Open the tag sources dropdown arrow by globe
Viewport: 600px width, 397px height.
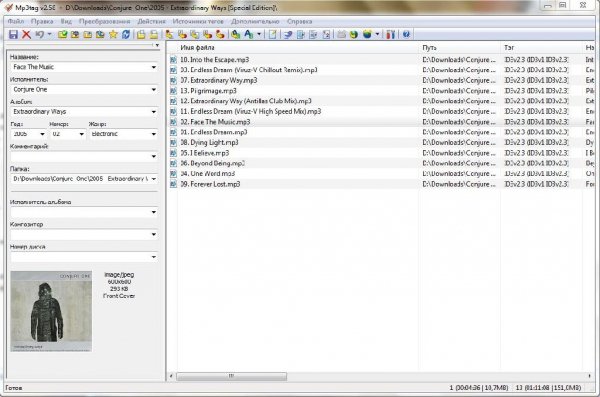[377, 35]
